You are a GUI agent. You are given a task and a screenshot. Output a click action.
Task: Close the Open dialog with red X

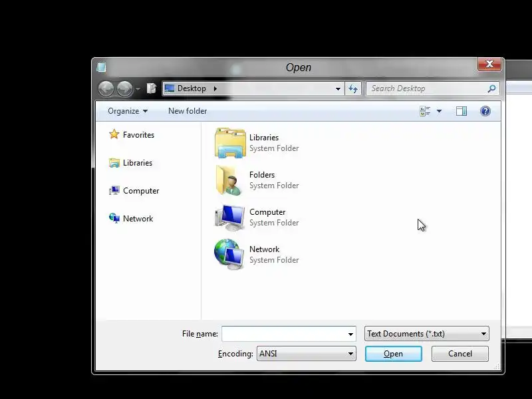point(489,64)
